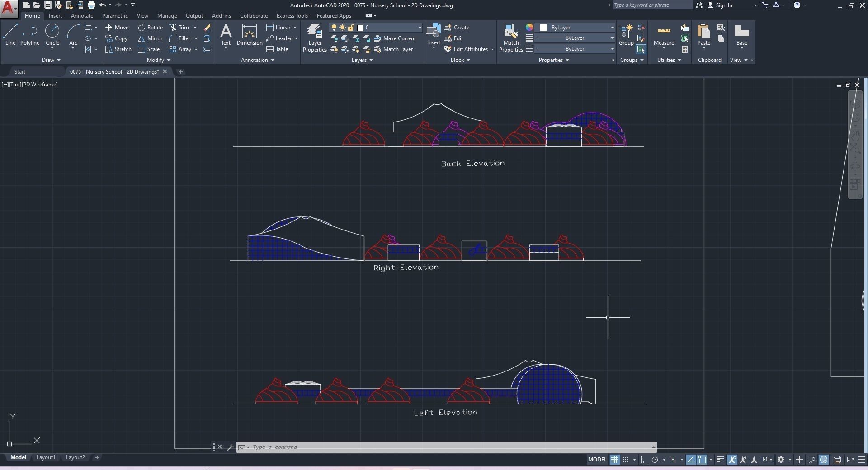The image size is (868, 470).
Task: Switch to the Start file tab
Action: [x=20, y=72]
